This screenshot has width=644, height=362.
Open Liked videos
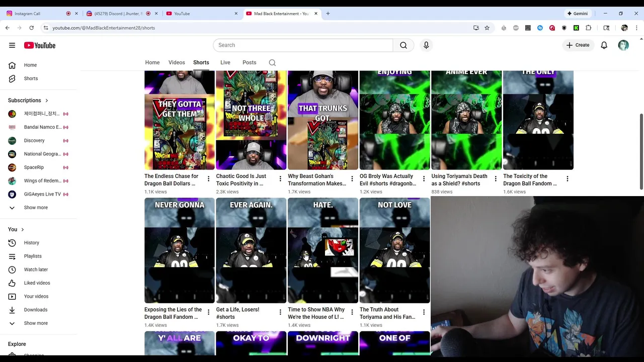[x=37, y=283]
